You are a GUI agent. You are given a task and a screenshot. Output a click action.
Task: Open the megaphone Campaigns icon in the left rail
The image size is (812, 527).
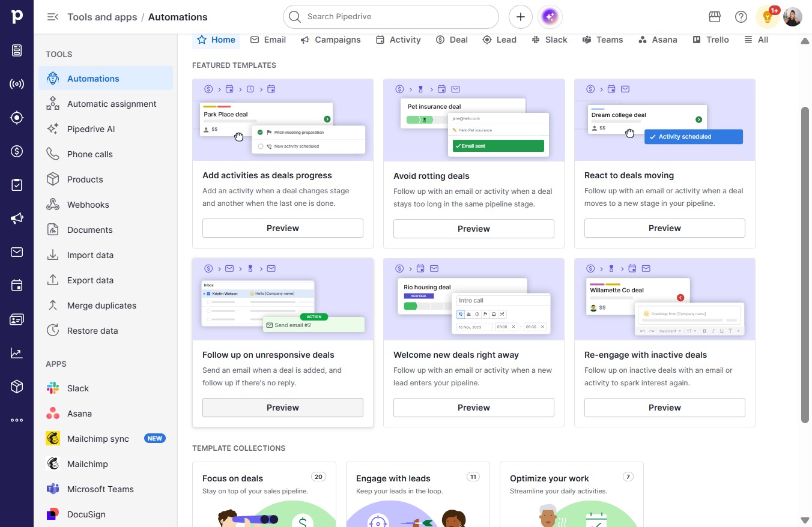click(x=17, y=218)
